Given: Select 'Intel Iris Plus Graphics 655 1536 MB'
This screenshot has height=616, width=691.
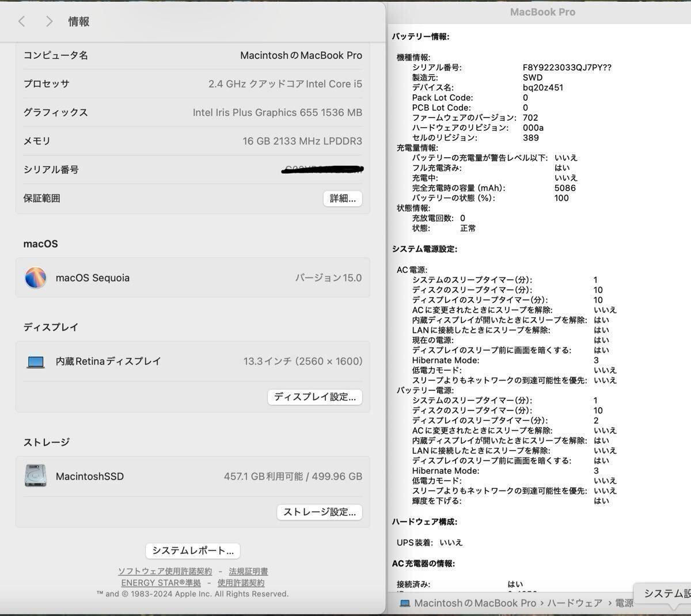Looking at the screenshot, I should click(x=278, y=112).
